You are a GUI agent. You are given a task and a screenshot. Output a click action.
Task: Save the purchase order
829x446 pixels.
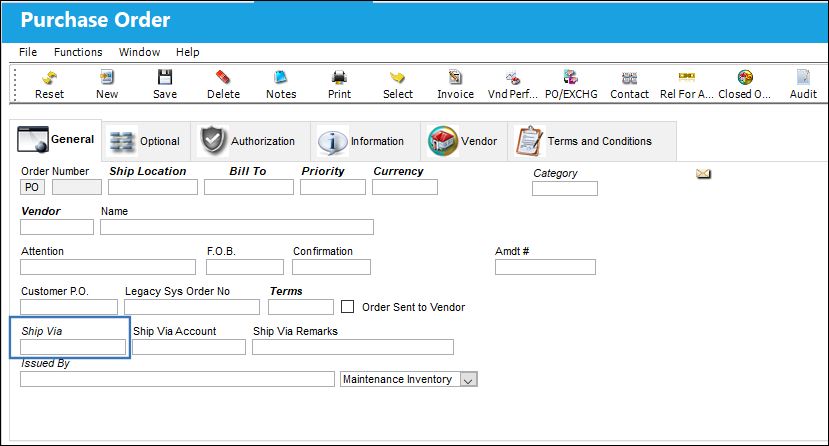click(165, 85)
